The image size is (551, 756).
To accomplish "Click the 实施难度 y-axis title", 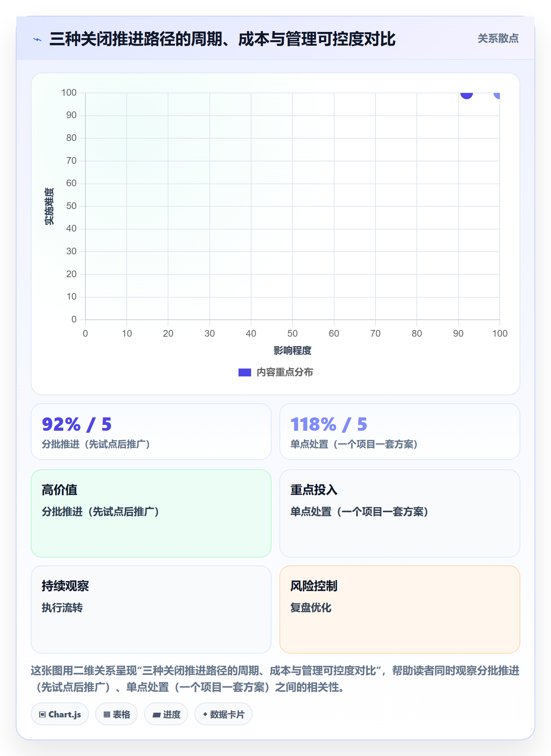I will (x=49, y=206).
